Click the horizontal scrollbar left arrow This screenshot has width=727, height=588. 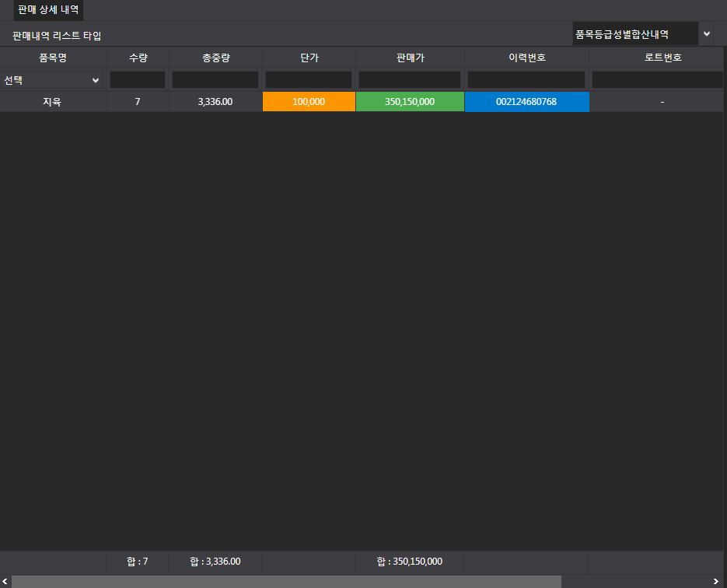5,582
